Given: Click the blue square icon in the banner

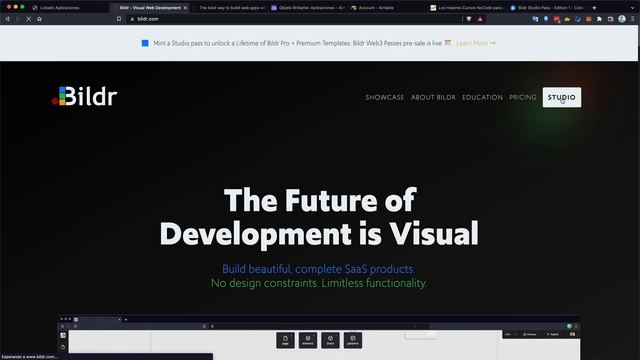Looking at the screenshot, I should tap(145, 43).
